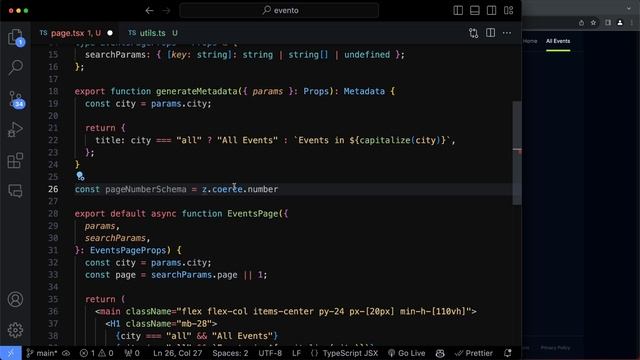640x360 pixels.
Task: Toggle primary side bar layout icon
Action: (458, 11)
